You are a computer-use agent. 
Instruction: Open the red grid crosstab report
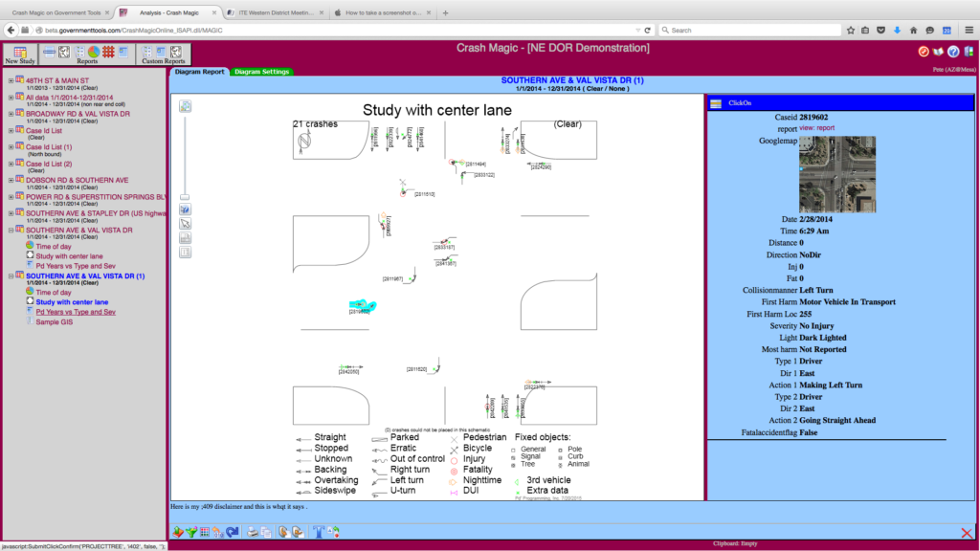click(x=109, y=52)
